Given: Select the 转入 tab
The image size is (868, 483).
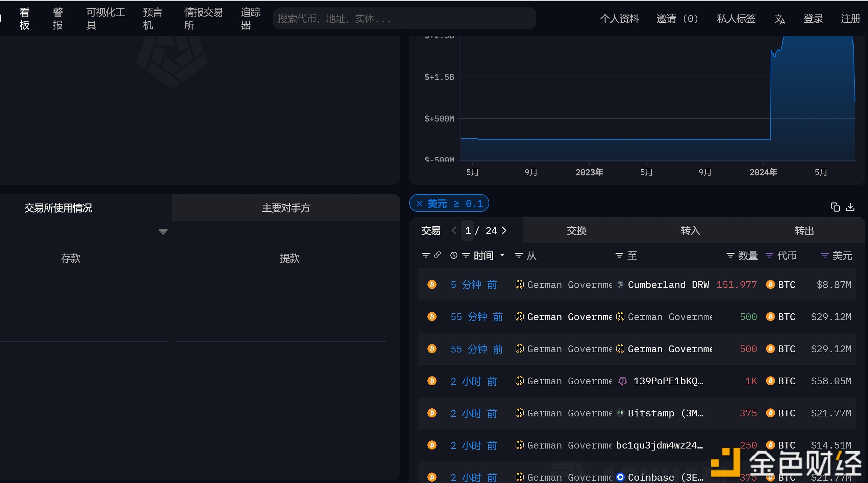Looking at the screenshot, I should pyautogui.click(x=690, y=231).
